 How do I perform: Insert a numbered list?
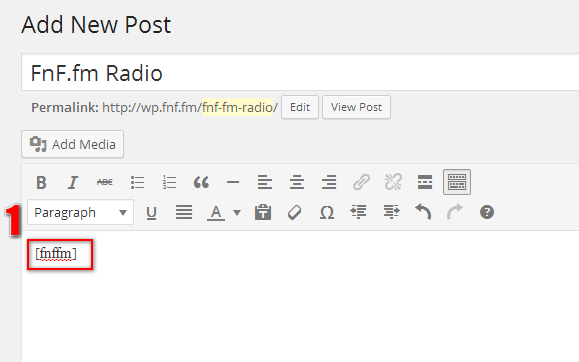point(169,182)
